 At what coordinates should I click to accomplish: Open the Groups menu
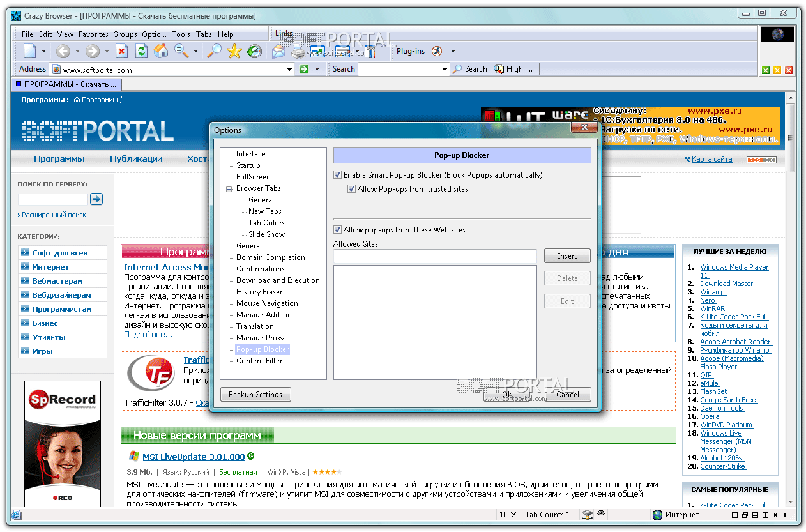tap(125, 34)
